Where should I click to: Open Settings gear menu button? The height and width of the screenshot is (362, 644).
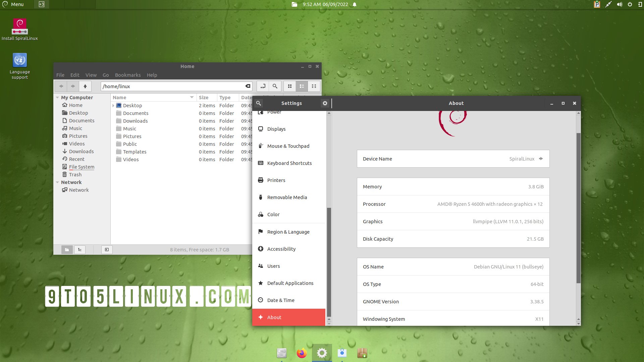[x=325, y=103]
